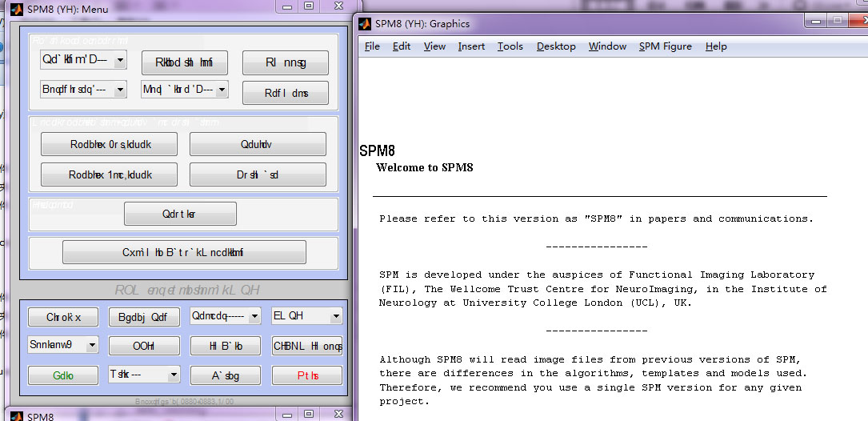The image size is (868, 421).
Task: Open the Insert menu
Action: [x=471, y=46]
